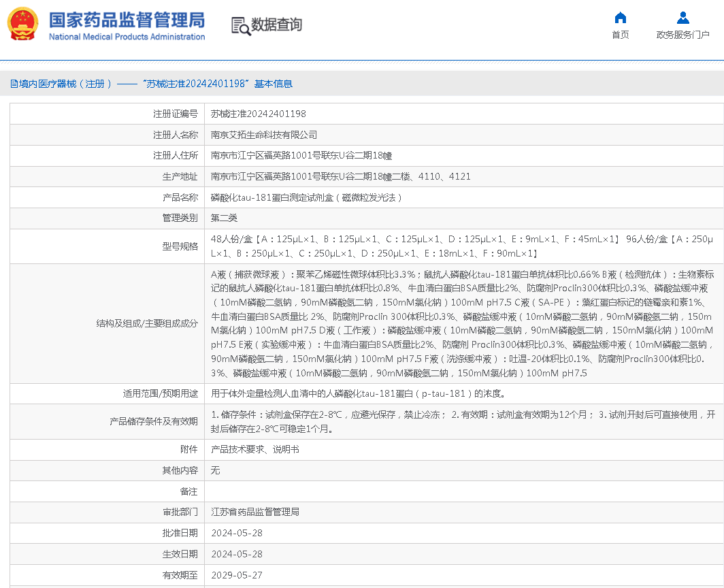
Task: Select production address ending 4110、4121
Action: [x=341, y=176]
